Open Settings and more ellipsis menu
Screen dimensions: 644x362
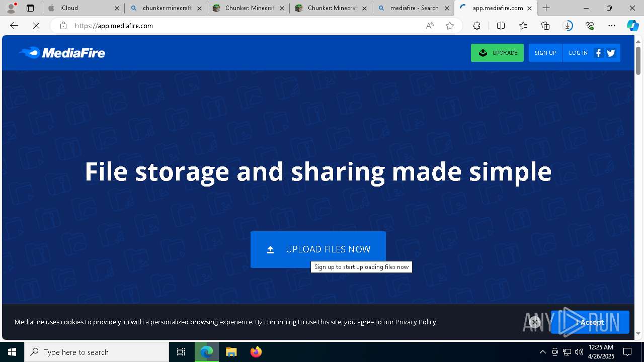(612, 26)
